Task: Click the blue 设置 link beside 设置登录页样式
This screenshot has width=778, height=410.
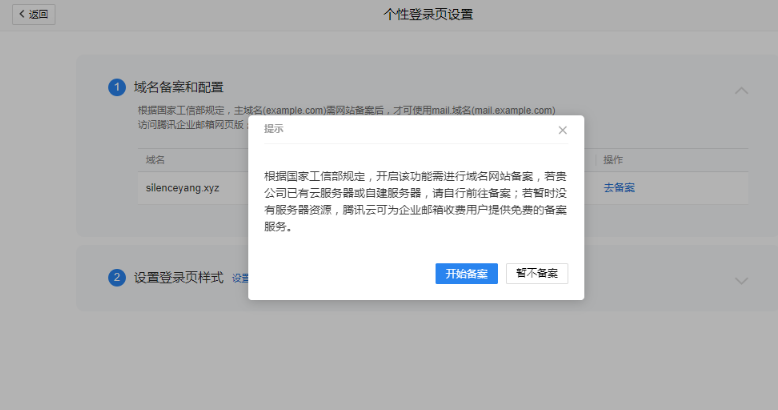Action: click(x=240, y=278)
